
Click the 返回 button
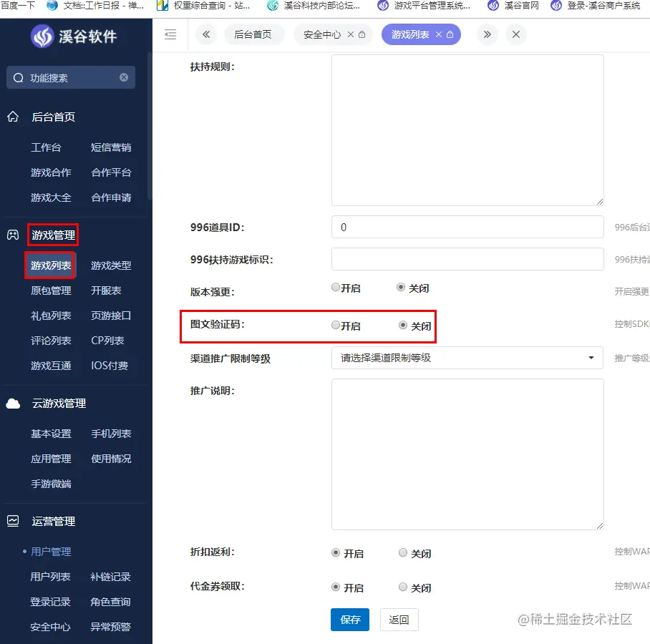pos(399,620)
